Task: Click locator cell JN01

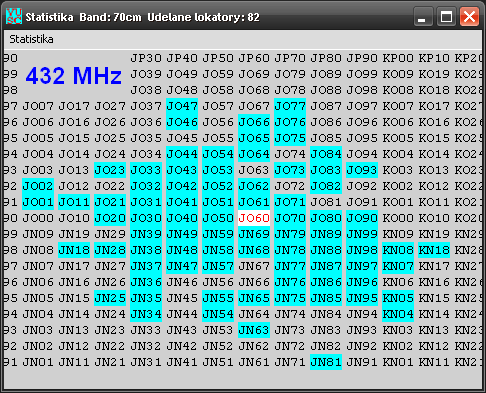Action: [38, 362]
